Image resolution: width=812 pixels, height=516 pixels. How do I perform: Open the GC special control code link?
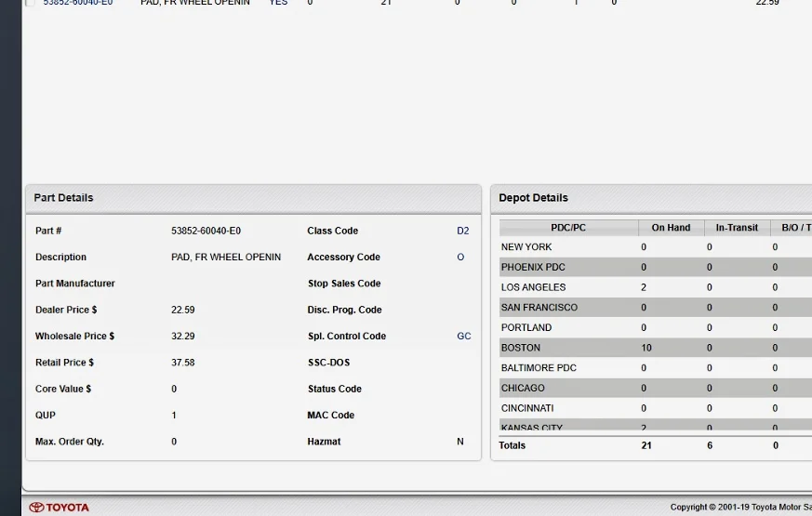(463, 337)
